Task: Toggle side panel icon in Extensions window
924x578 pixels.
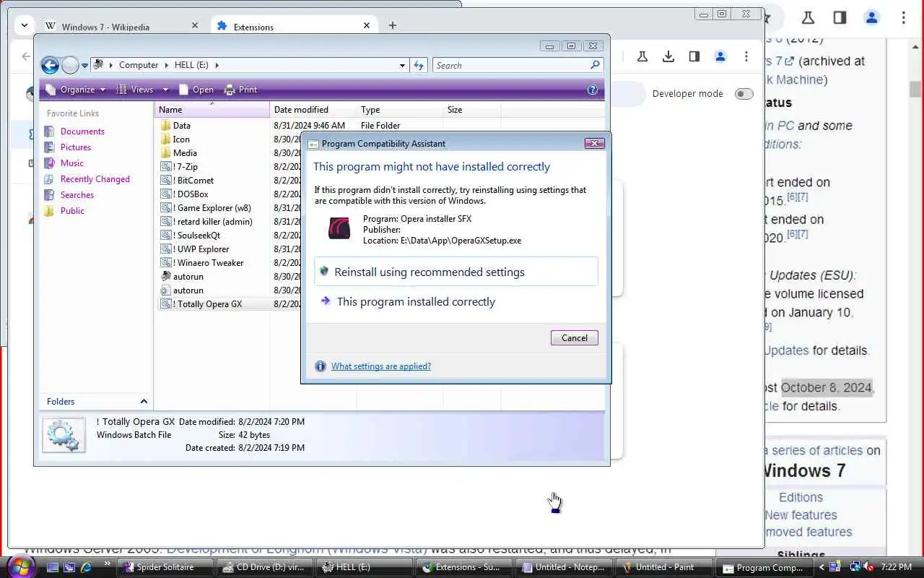Action: point(694,56)
